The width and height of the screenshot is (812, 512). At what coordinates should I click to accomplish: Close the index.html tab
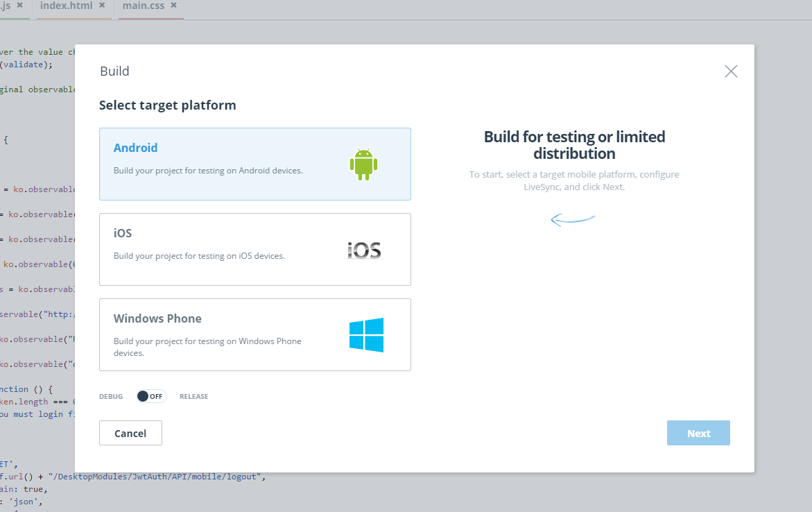(102, 5)
